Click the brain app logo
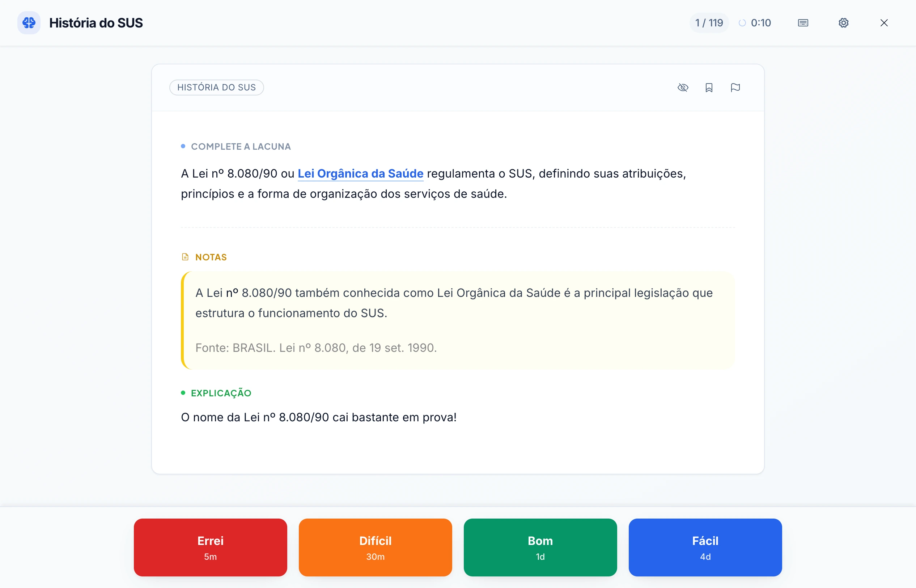This screenshot has width=916, height=588. (29, 22)
